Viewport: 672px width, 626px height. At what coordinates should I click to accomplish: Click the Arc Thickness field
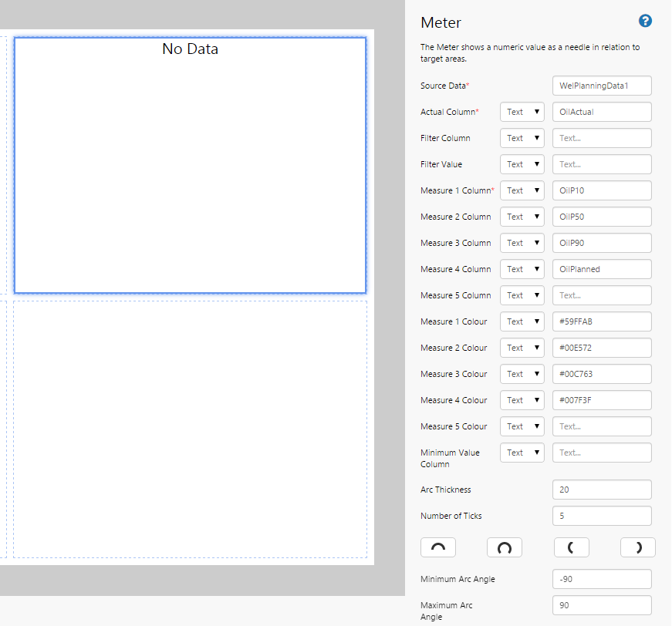602,490
